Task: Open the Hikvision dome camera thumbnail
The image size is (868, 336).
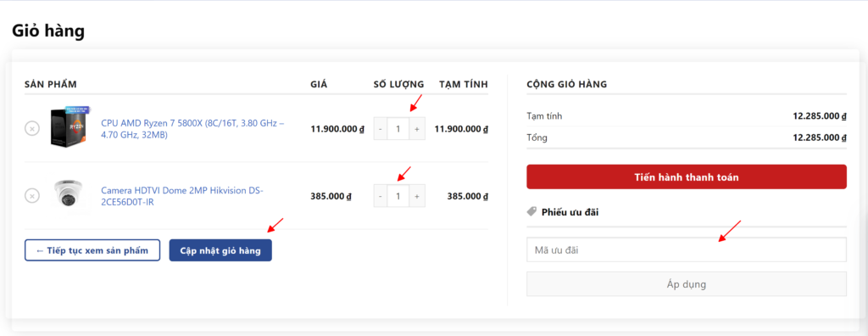Action: point(69,195)
